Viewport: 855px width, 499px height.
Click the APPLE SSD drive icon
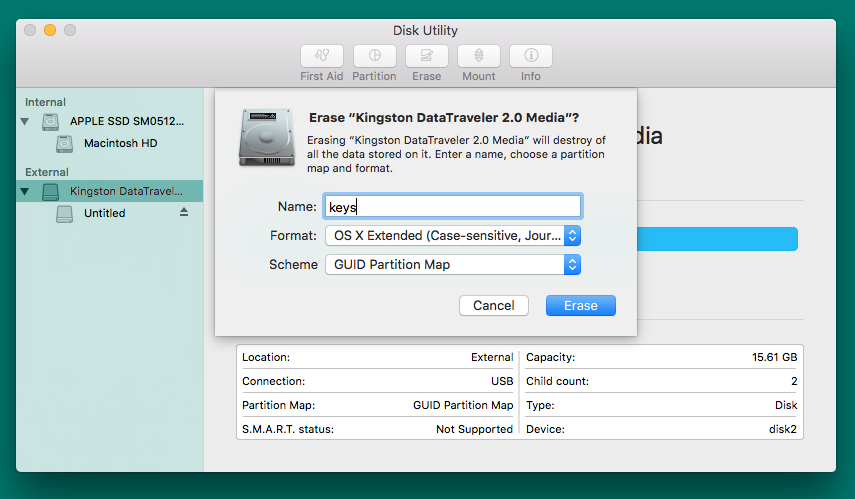point(50,121)
